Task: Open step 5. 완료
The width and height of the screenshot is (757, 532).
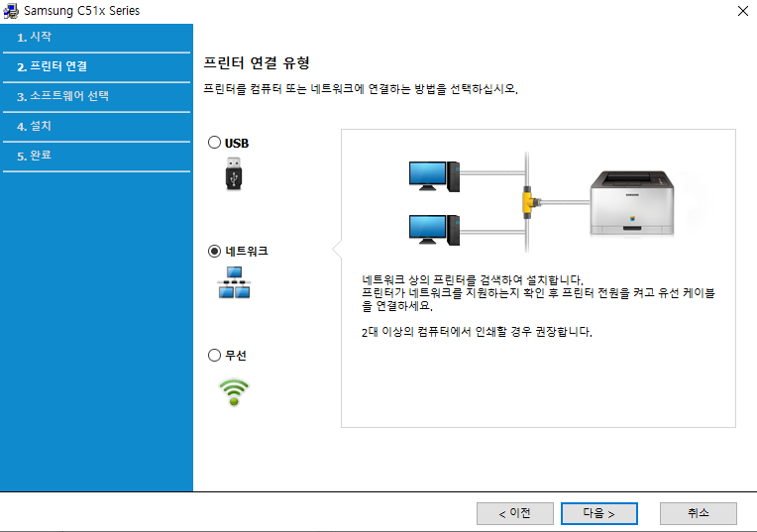Action: [x=96, y=156]
